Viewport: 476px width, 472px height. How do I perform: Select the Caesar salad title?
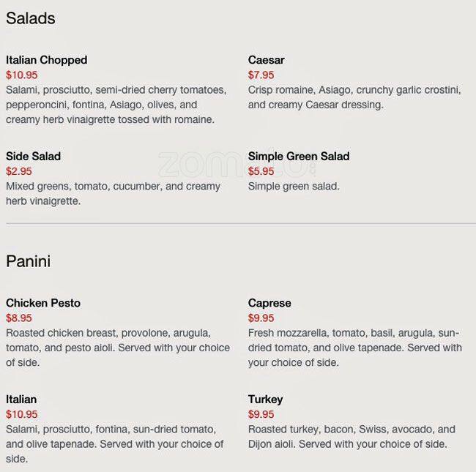[266, 60]
